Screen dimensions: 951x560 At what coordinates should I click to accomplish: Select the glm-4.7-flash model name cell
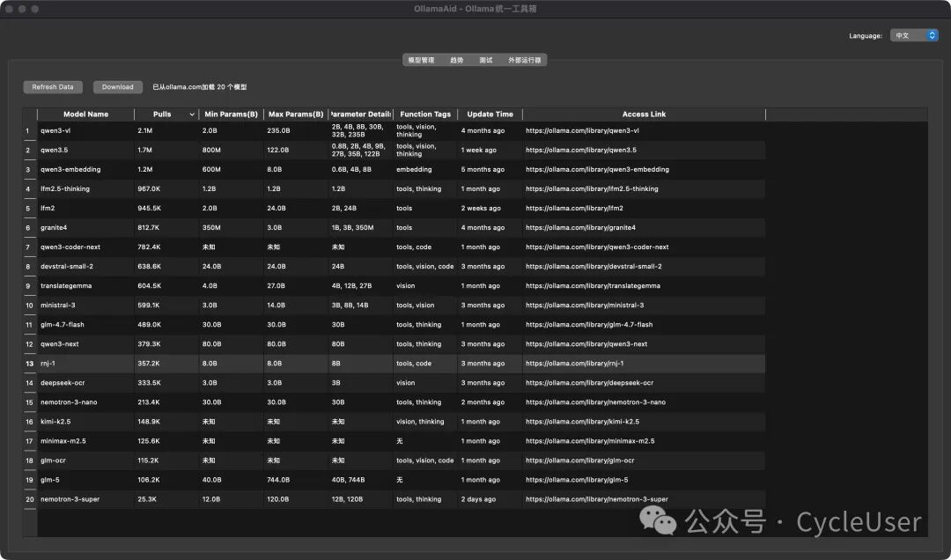tap(85, 325)
